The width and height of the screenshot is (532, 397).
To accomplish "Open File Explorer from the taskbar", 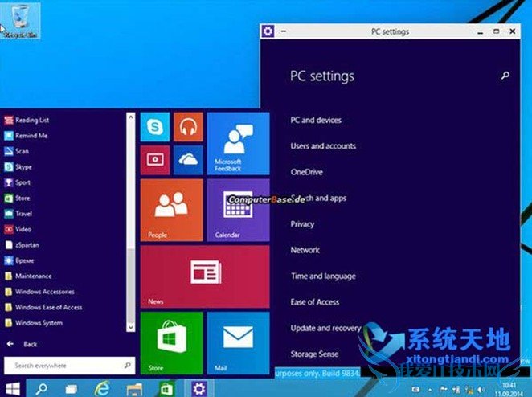I will (x=134, y=389).
